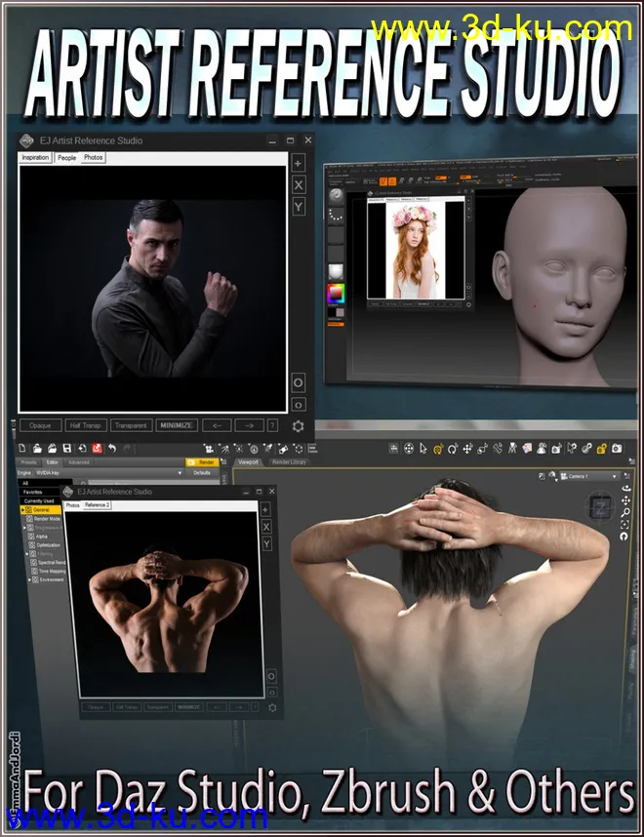This screenshot has width=644, height=837.
Task: Click the ZBrush material sphere thumbnail
Action: [336, 272]
